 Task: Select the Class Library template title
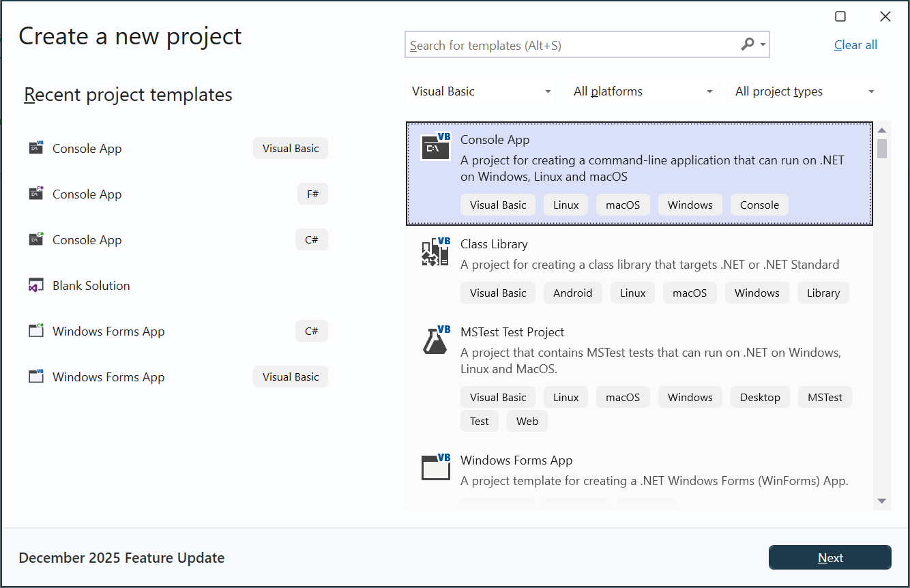click(494, 244)
